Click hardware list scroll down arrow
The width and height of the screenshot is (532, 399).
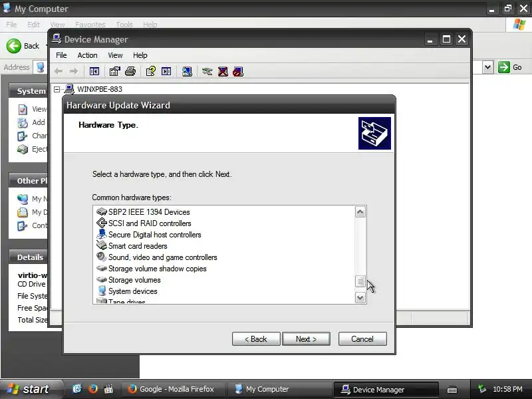(x=360, y=298)
